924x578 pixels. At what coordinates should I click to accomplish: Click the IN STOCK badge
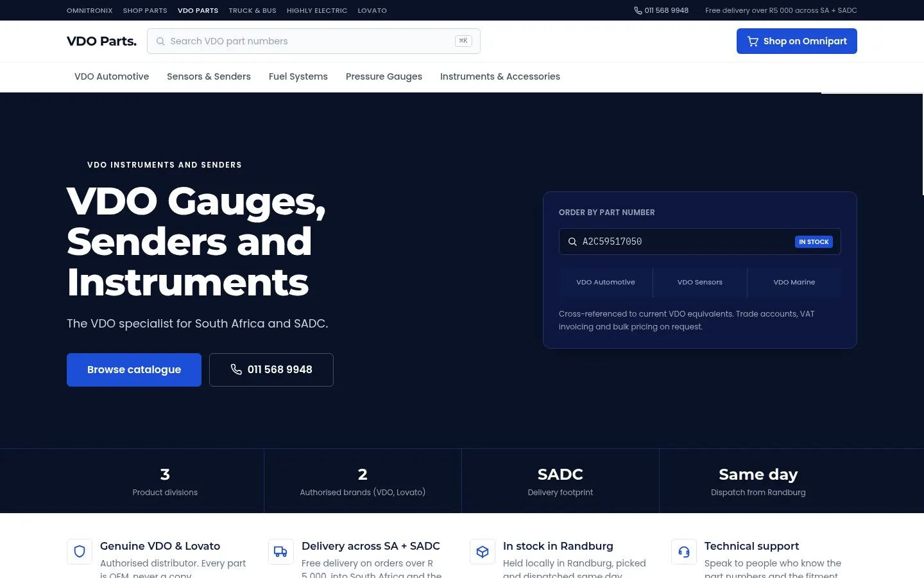pyautogui.click(x=814, y=241)
